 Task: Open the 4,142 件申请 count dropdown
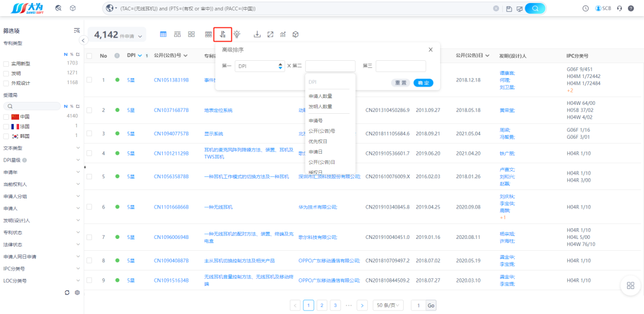pyautogui.click(x=117, y=35)
